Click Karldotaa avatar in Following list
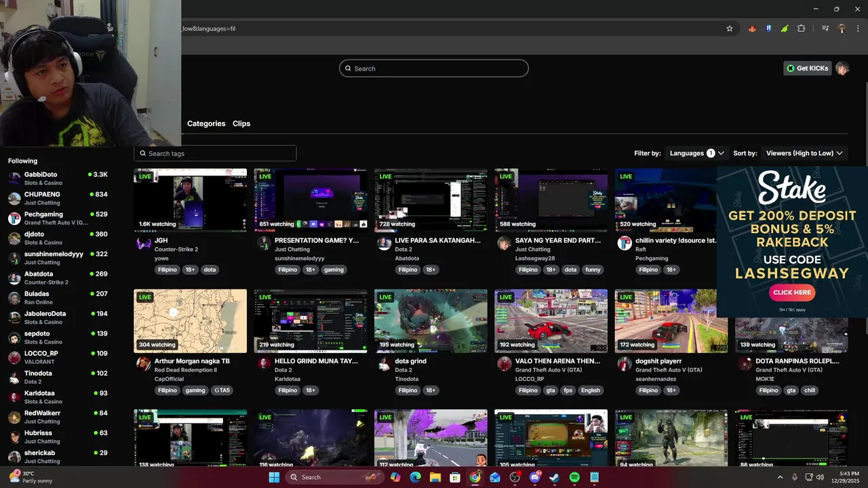 14,397
